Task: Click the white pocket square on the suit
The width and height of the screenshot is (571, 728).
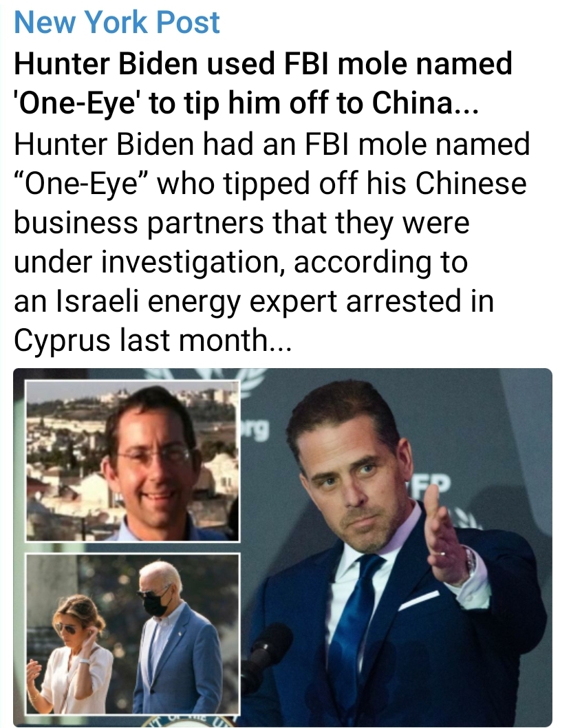Action: (419, 600)
